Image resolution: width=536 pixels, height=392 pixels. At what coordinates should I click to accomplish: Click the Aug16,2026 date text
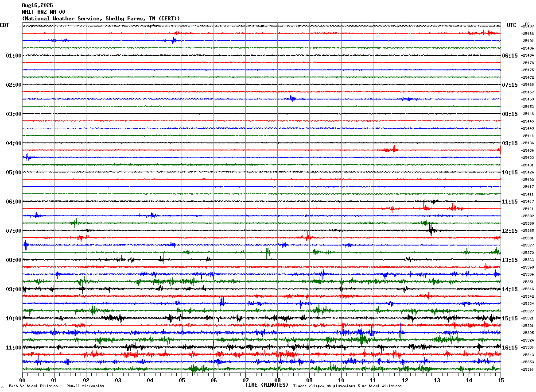tap(37, 5)
